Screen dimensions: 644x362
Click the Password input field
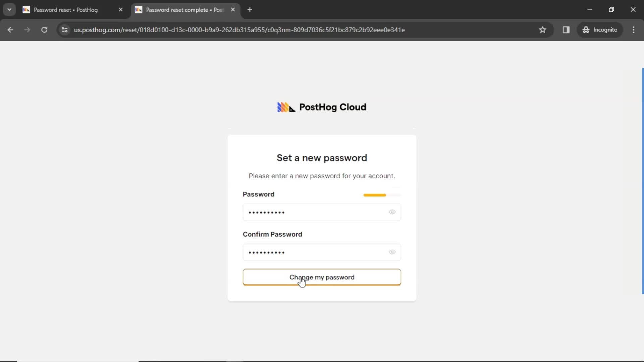pos(322,212)
